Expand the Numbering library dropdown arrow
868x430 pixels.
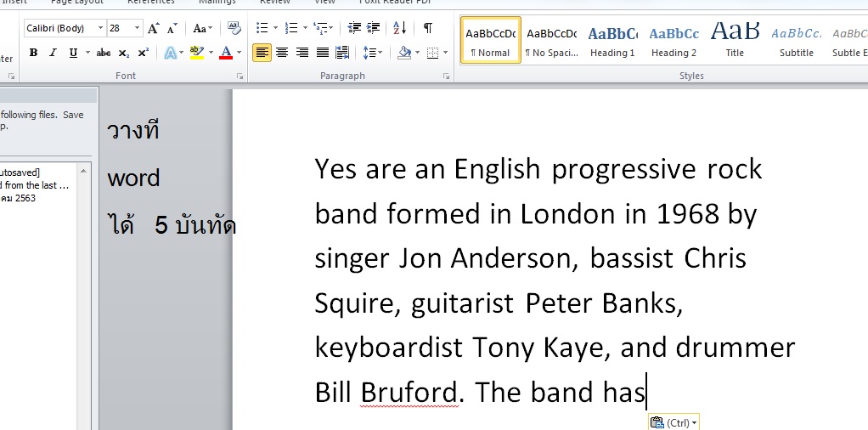pyautogui.click(x=304, y=28)
